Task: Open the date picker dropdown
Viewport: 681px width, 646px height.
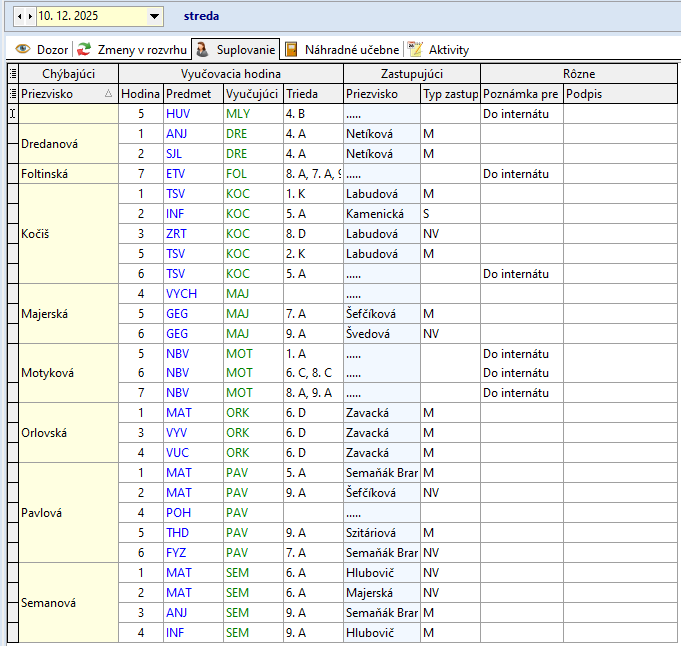Action: [x=154, y=17]
